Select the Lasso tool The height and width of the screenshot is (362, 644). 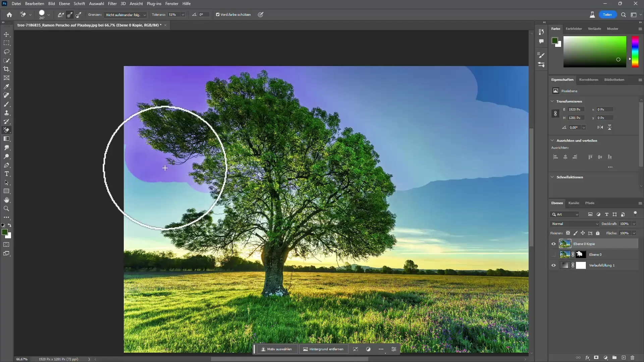coord(7,51)
